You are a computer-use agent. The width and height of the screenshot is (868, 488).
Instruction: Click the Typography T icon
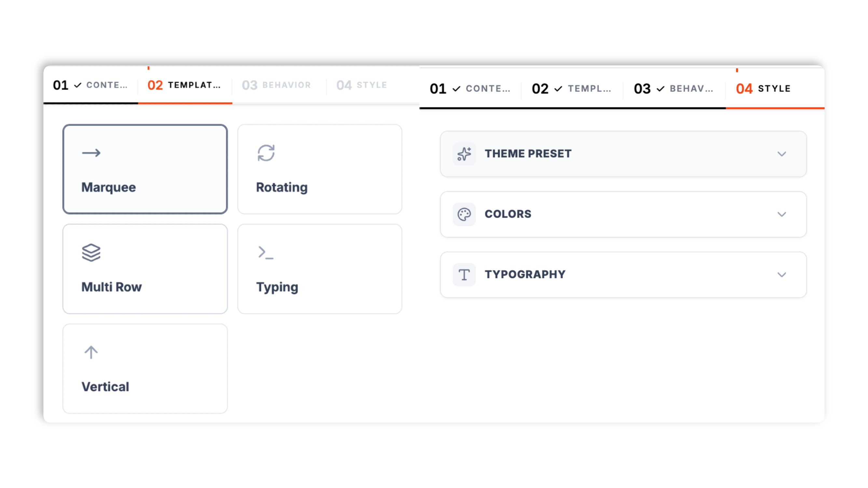[464, 275]
